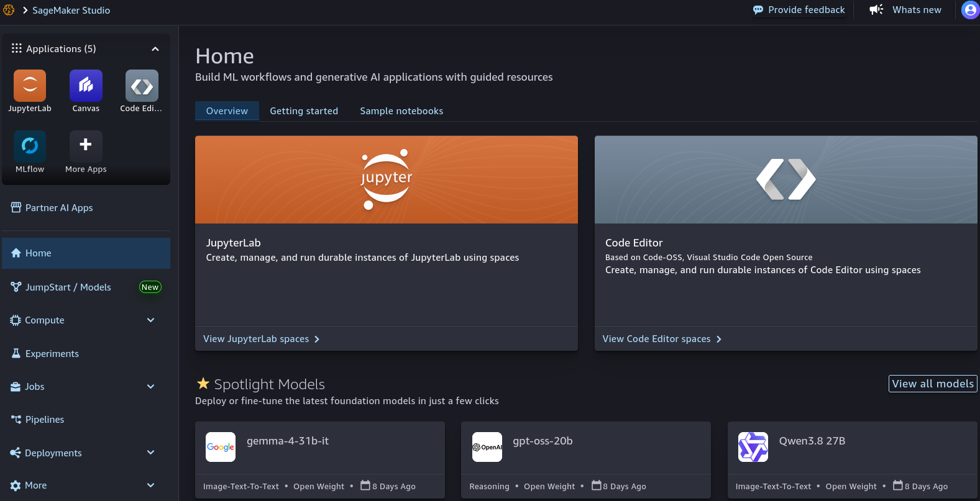Go to Experiments in the sidebar

tap(86, 353)
